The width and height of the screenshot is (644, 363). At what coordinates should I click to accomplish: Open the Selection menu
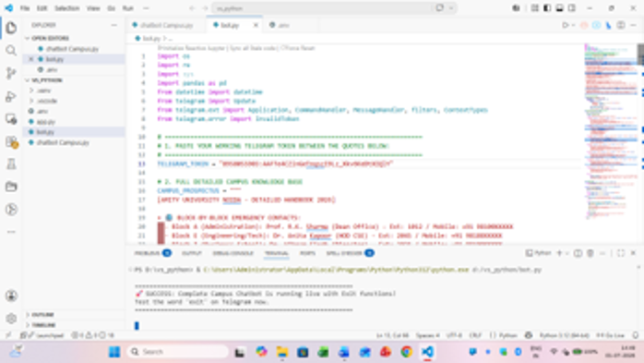point(67,7)
